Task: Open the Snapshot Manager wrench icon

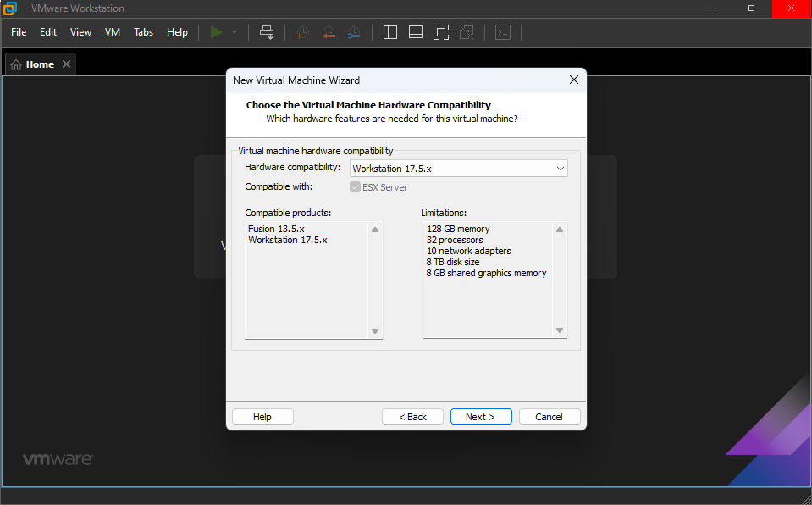Action: [354, 33]
